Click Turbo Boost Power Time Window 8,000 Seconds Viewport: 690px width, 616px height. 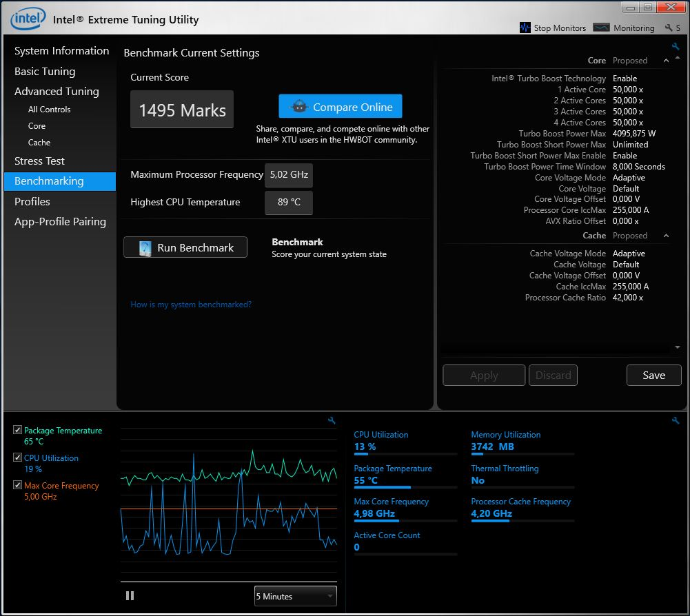click(x=639, y=167)
